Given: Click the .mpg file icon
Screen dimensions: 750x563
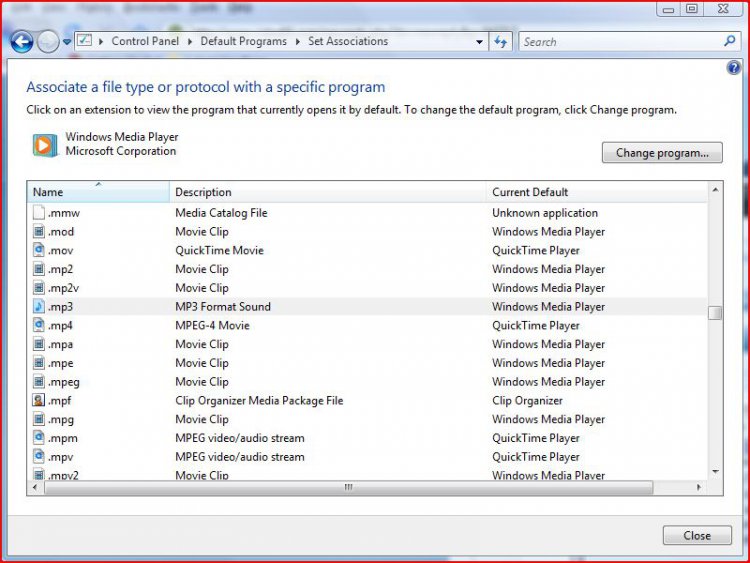Looking at the screenshot, I should [39, 419].
